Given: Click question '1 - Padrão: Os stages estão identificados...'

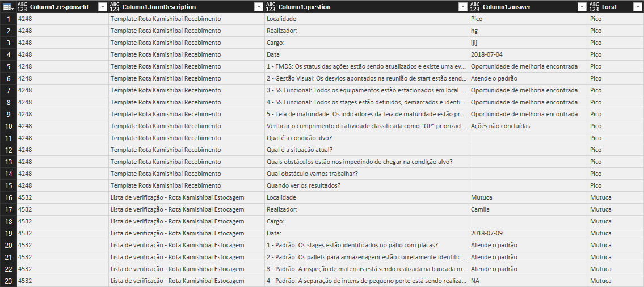Looking at the screenshot, I should (x=367, y=245).
